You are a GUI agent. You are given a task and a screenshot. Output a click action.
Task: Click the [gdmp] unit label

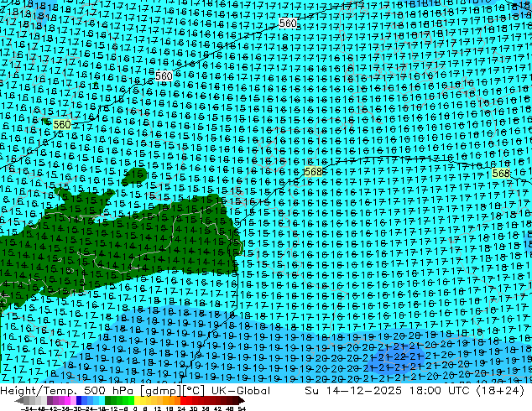pyautogui.click(x=159, y=391)
